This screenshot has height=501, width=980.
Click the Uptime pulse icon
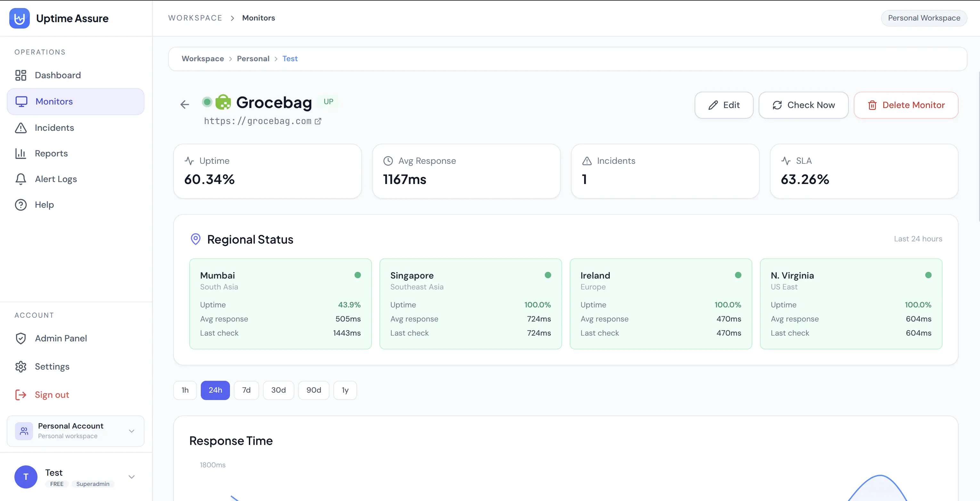tap(189, 161)
